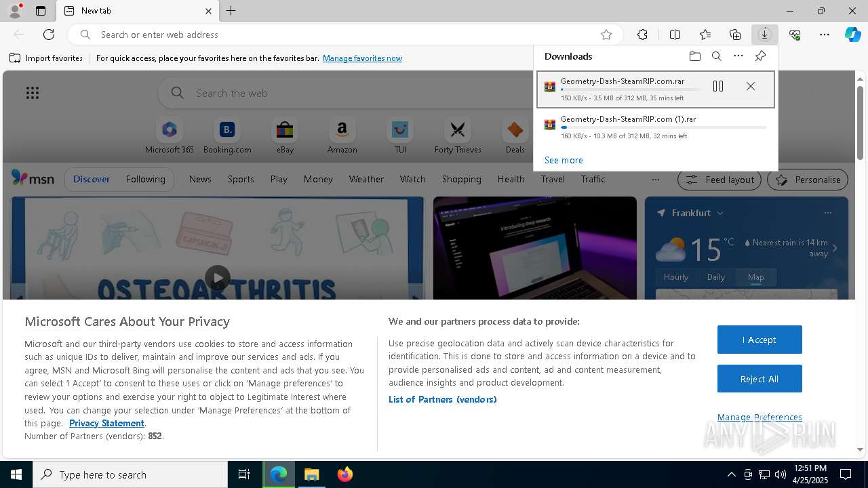Open the Weather category

coord(366,179)
